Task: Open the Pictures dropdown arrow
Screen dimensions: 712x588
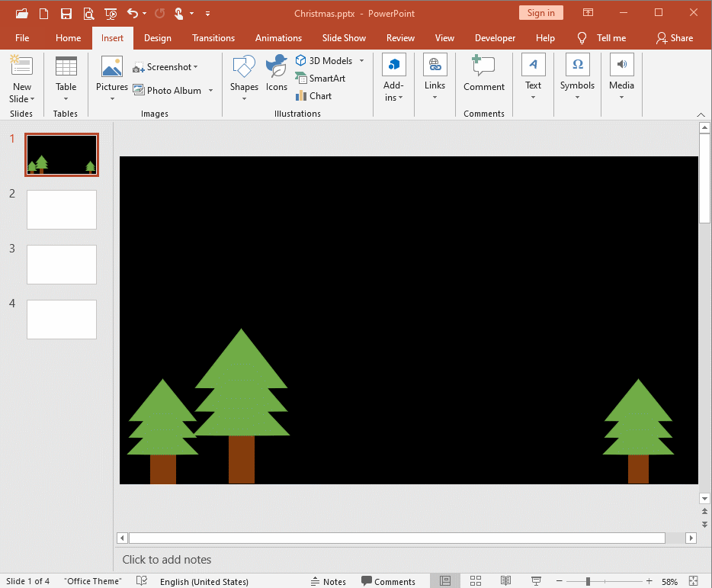Action: pos(112,98)
